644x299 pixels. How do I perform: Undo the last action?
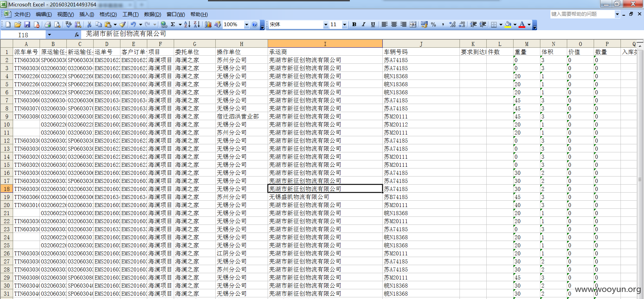coord(133,24)
